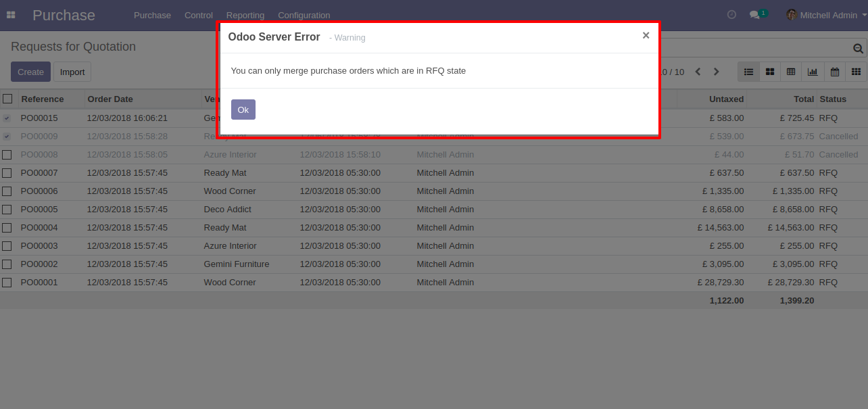
Task: Open order PO00006 reference
Action: 39,191
